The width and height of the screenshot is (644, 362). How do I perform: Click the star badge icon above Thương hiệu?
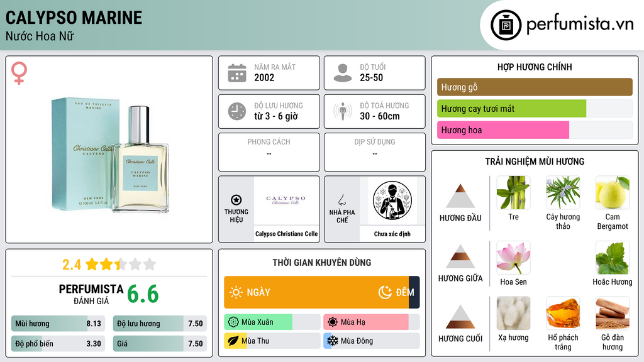236,200
